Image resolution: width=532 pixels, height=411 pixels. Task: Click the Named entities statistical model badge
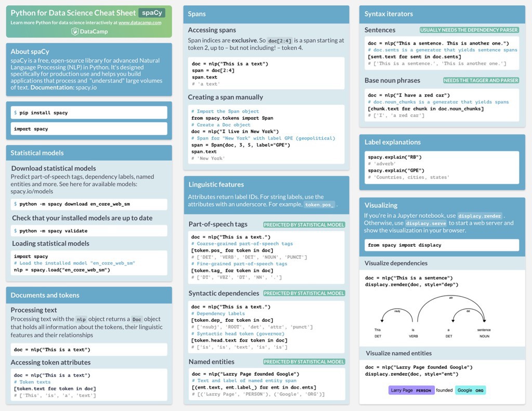click(x=304, y=362)
